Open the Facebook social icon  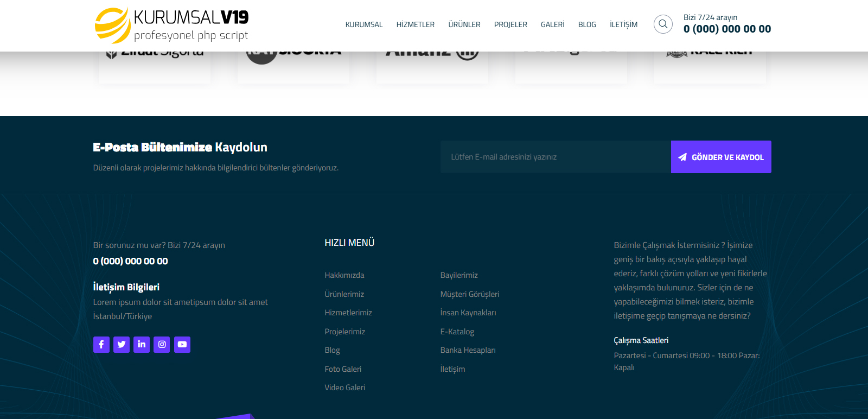[x=101, y=345]
